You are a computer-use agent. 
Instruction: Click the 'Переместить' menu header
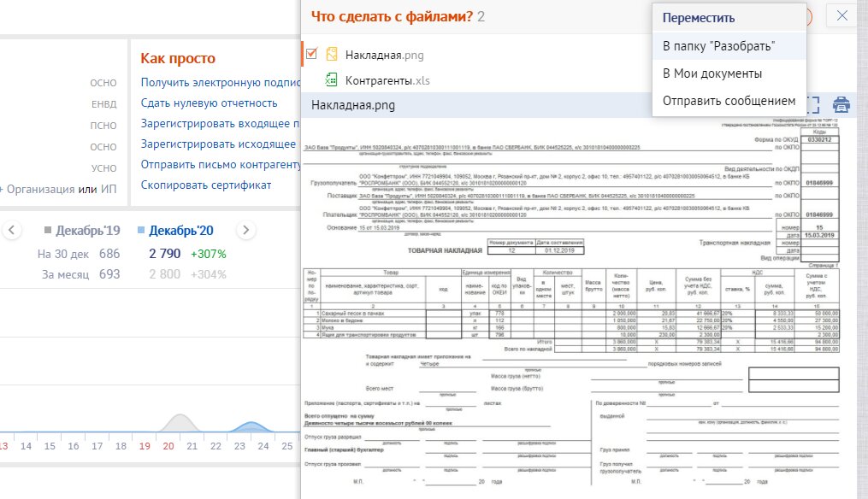pyautogui.click(x=699, y=18)
